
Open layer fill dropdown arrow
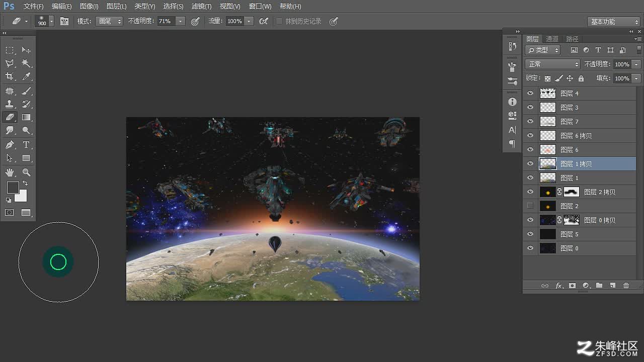coord(636,78)
